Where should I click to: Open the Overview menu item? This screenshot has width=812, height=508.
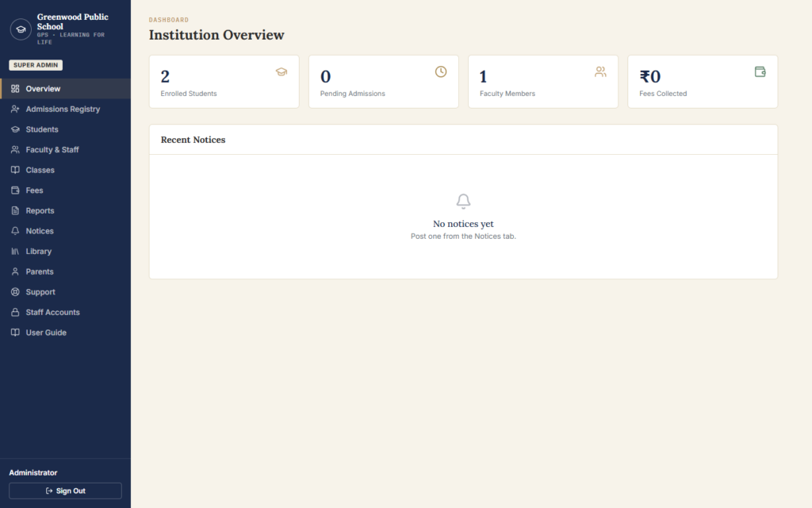tap(65, 89)
